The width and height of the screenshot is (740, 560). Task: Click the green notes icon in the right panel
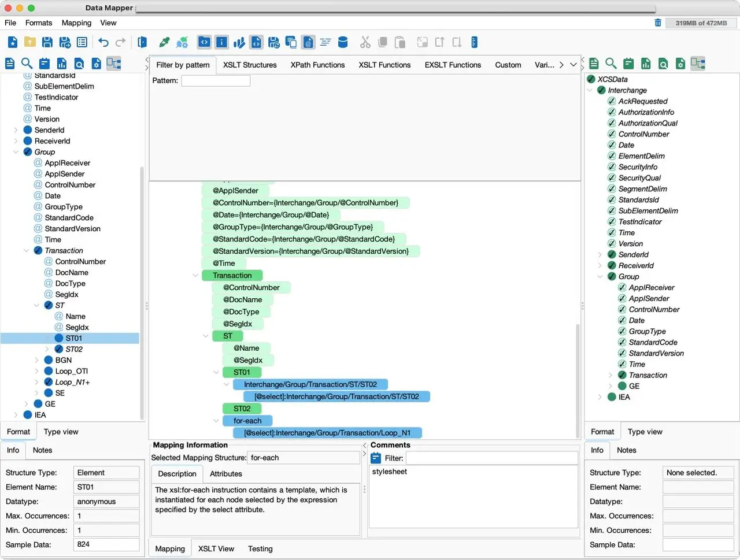coord(628,64)
